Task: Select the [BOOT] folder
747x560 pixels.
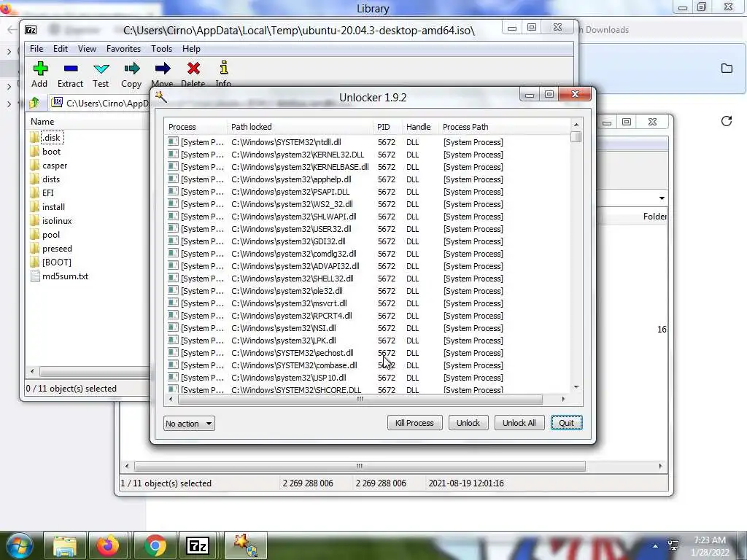Action: pyautogui.click(x=50, y=262)
